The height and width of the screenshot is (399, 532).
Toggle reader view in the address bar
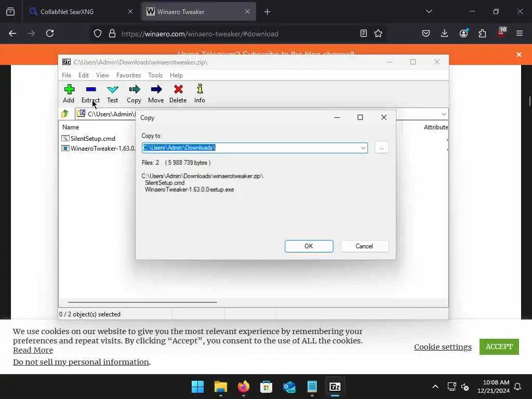[363, 34]
